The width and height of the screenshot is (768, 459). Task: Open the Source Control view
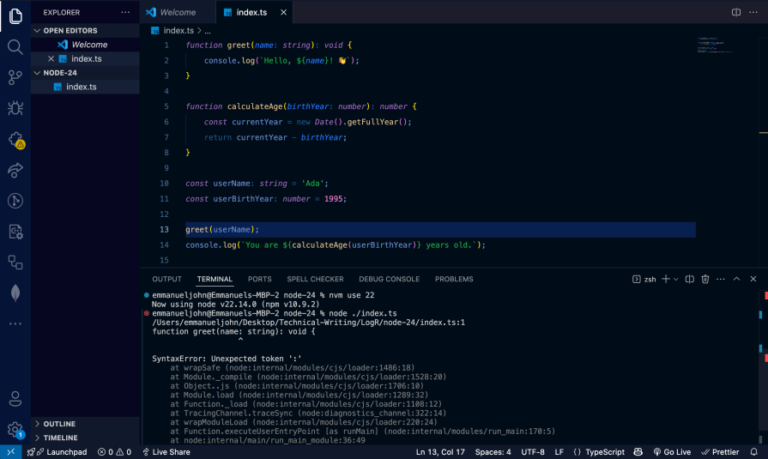[x=15, y=77]
